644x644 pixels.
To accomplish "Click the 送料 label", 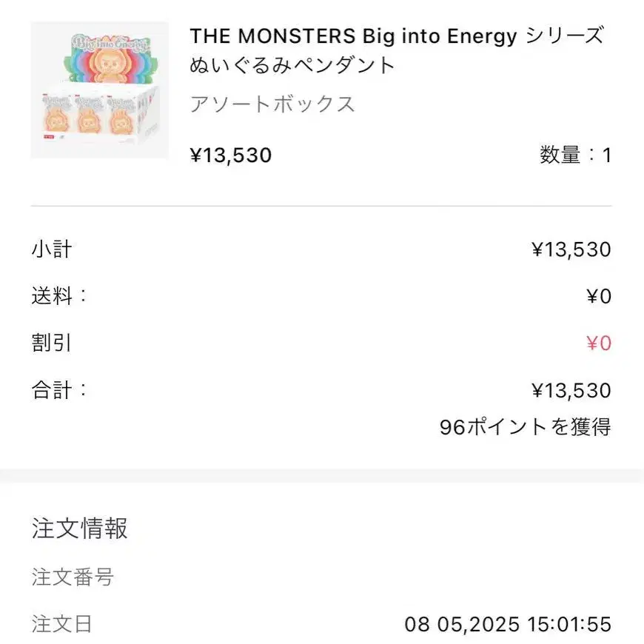I will [59, 296].
